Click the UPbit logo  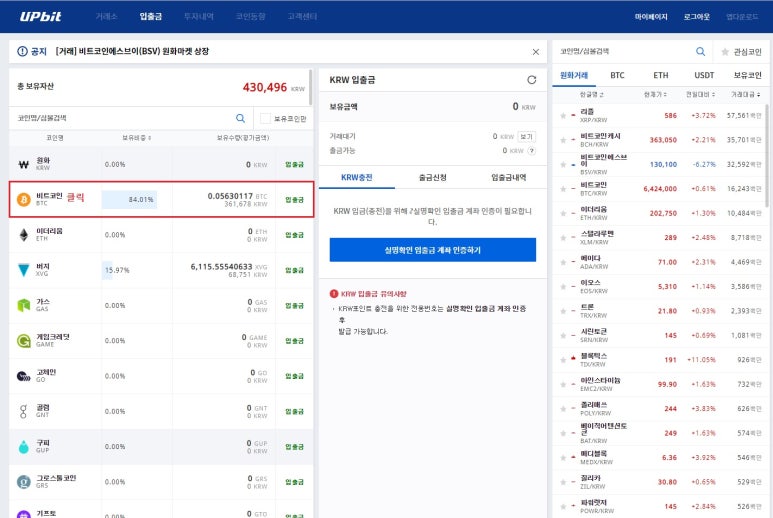click(x=40, y=17)
